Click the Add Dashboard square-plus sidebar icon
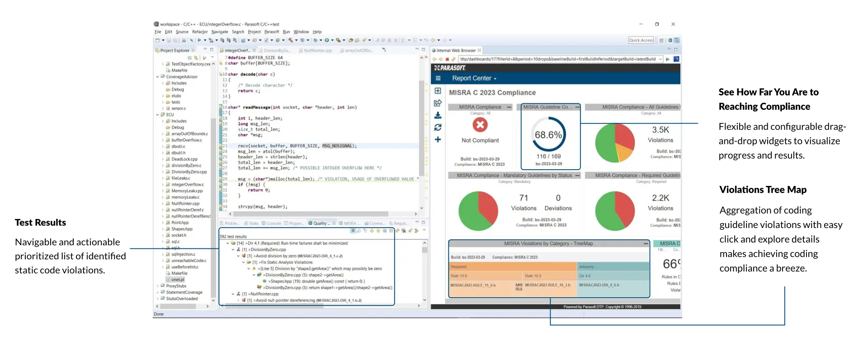Screen dimensions: 868x347 [x=438, y=91]
